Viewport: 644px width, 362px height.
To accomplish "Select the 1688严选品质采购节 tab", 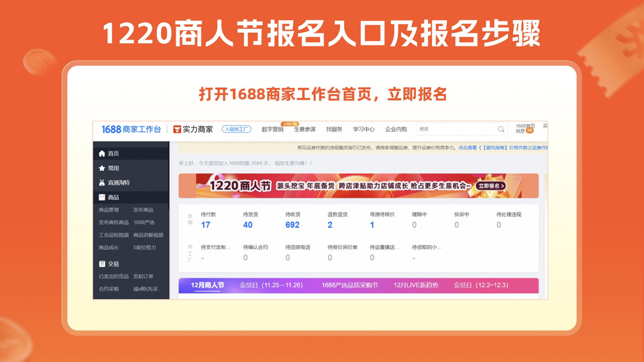I will pyautogui.click(x=350, y=286).
